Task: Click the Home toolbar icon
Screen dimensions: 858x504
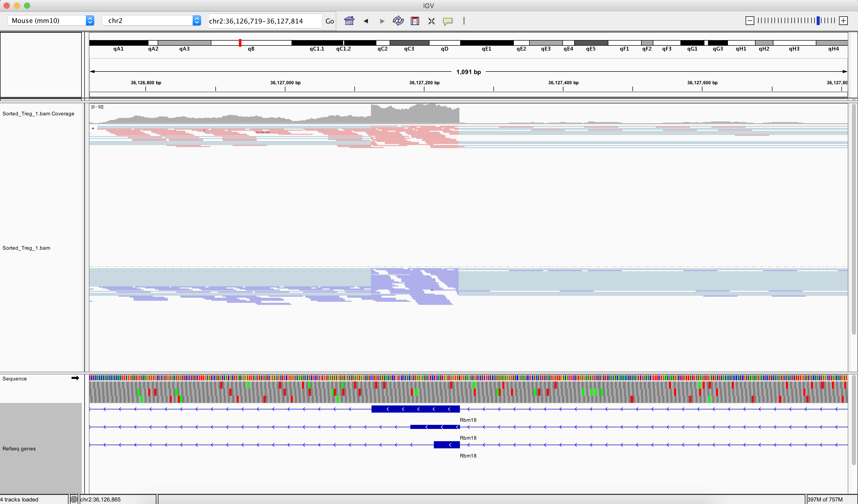Action: point(349,21)
